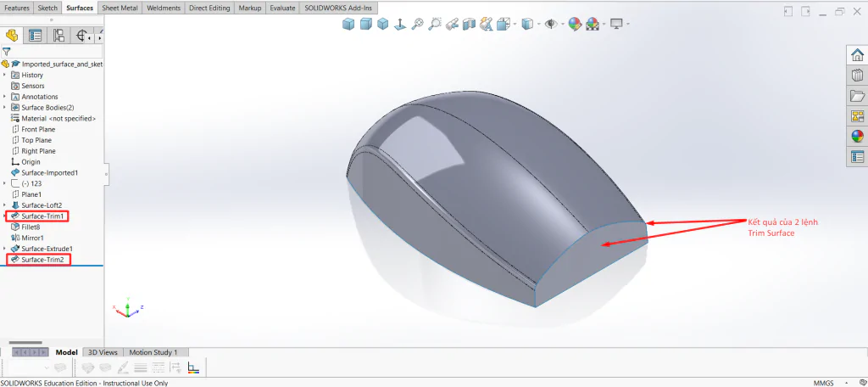
Task: Click Zoom to Fit in view toolbar
Action: (417, 24)
